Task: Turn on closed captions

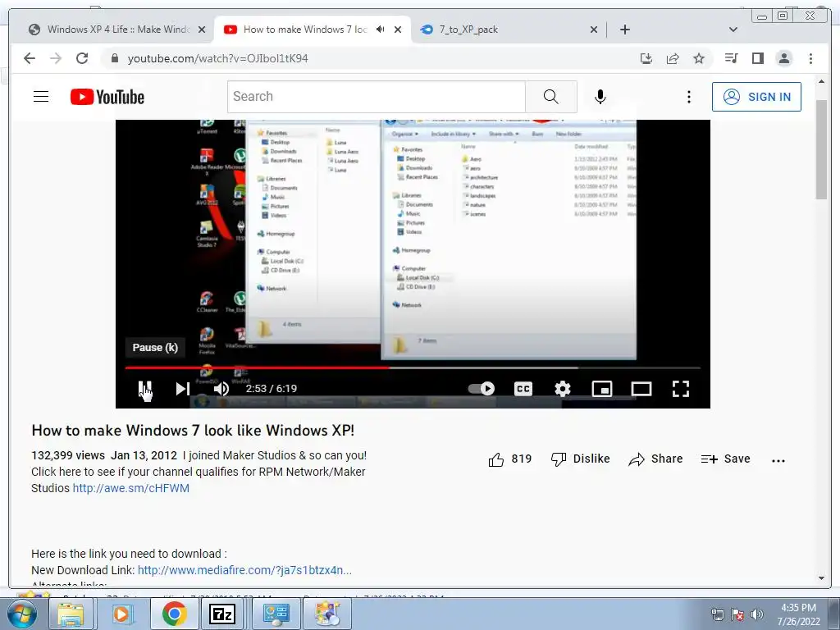Action: click(523, 388)
